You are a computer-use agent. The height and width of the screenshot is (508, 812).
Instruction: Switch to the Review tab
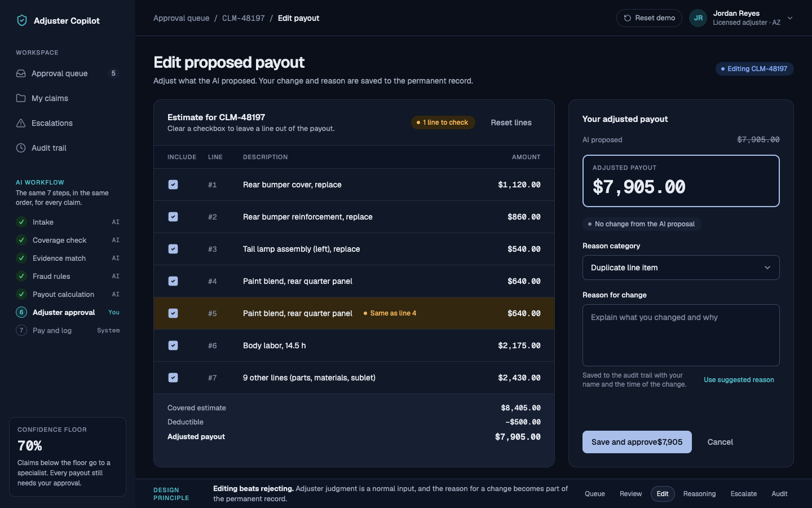point(630,494)
